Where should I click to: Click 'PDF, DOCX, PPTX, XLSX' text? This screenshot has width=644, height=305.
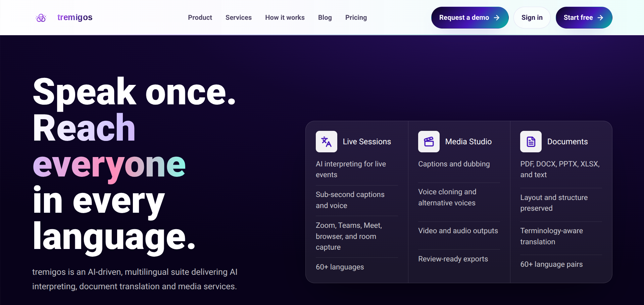[x=560, y=169]
